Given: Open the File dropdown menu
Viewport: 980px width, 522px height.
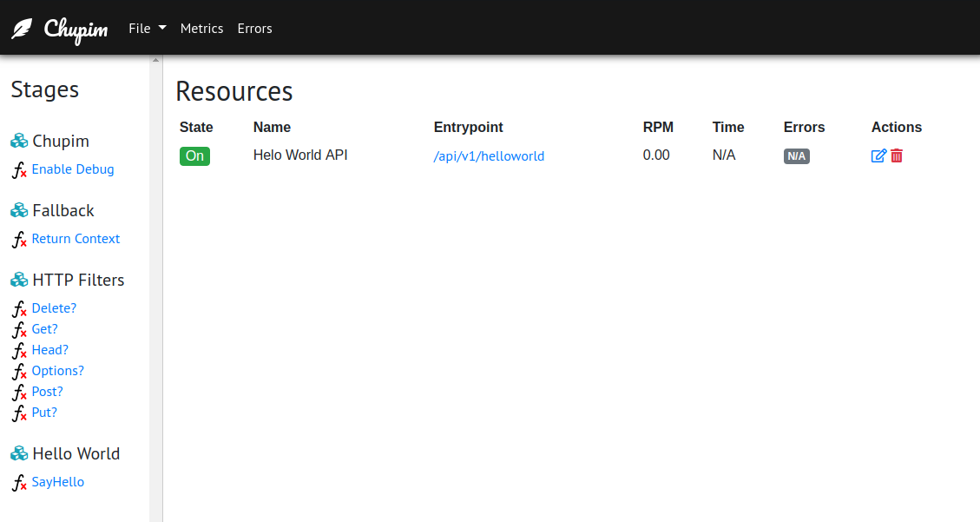Looking at the screenshot, I should pos(147,29).
